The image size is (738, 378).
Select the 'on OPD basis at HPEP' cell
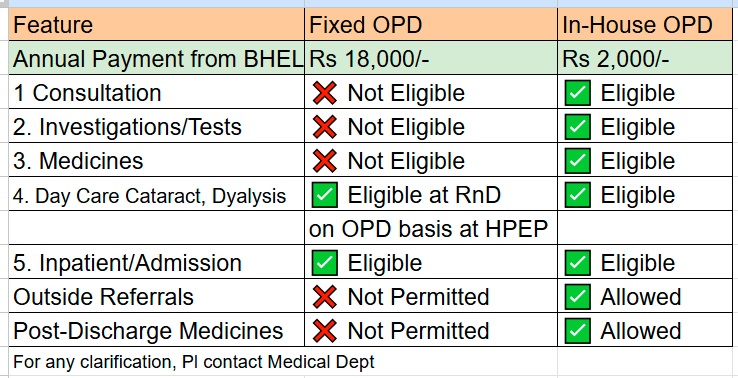click(x=431, y=228)
